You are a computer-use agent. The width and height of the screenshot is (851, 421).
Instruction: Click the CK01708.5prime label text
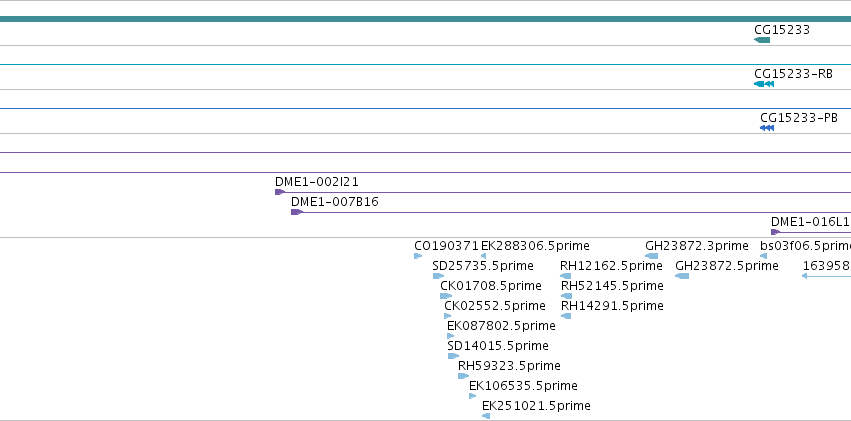[491, 286]
